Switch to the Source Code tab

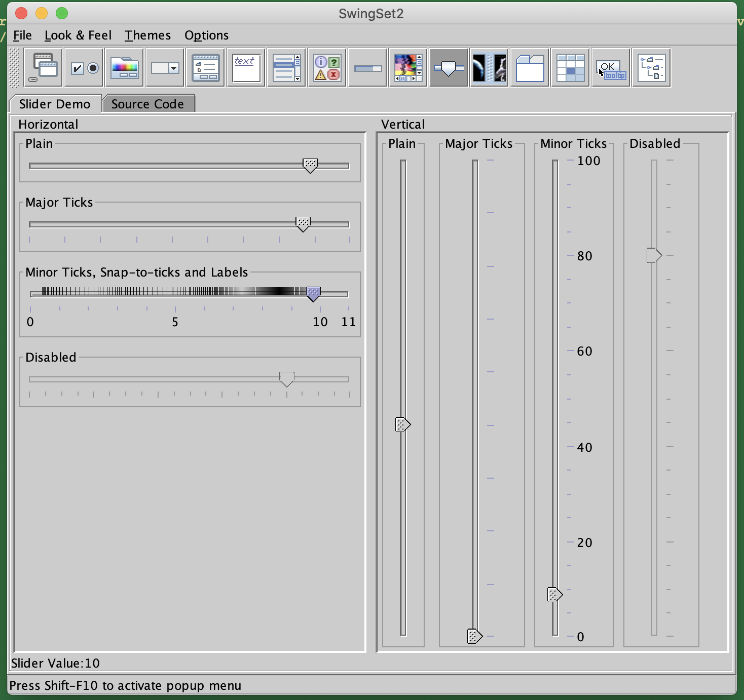tap(147, 104)
